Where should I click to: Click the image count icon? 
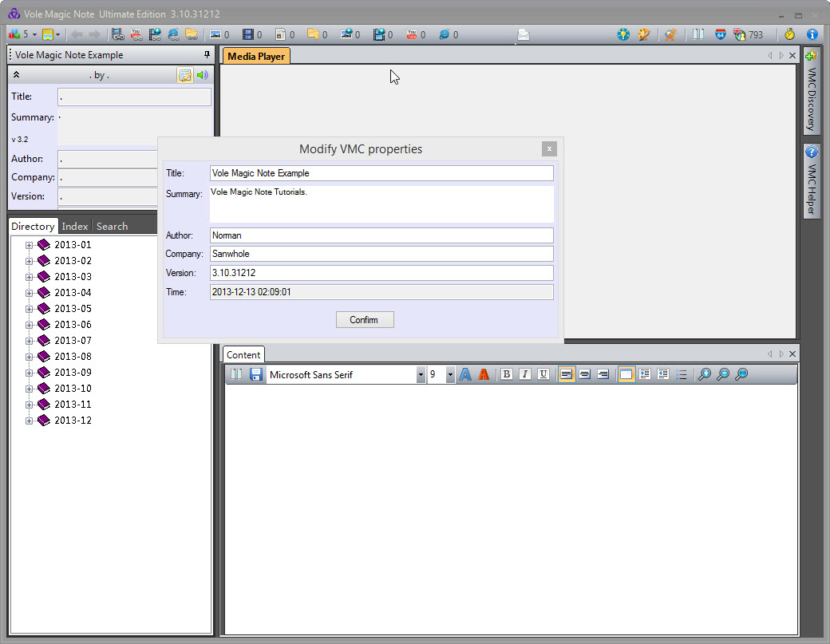215,34
